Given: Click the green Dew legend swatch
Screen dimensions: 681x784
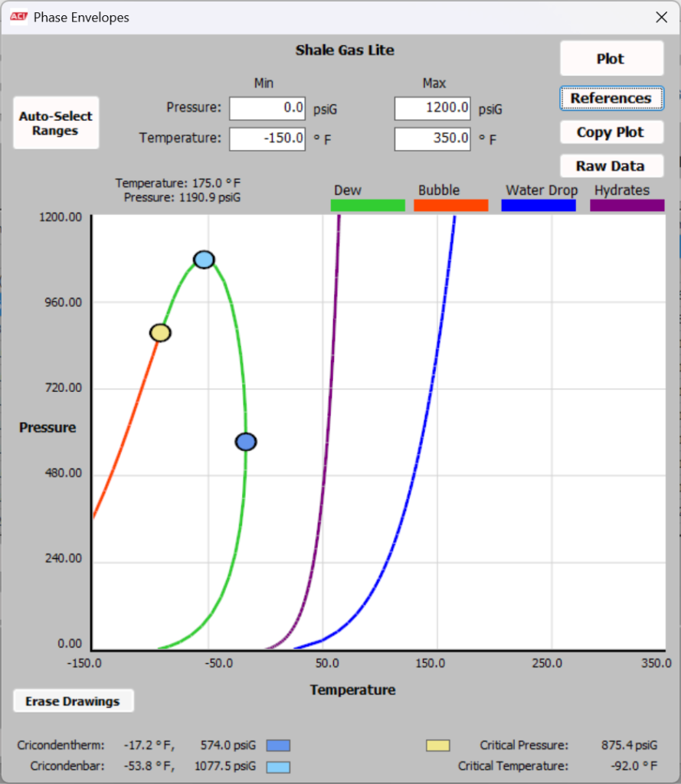Looking at the screenshot, I should (x=368, y=205).
